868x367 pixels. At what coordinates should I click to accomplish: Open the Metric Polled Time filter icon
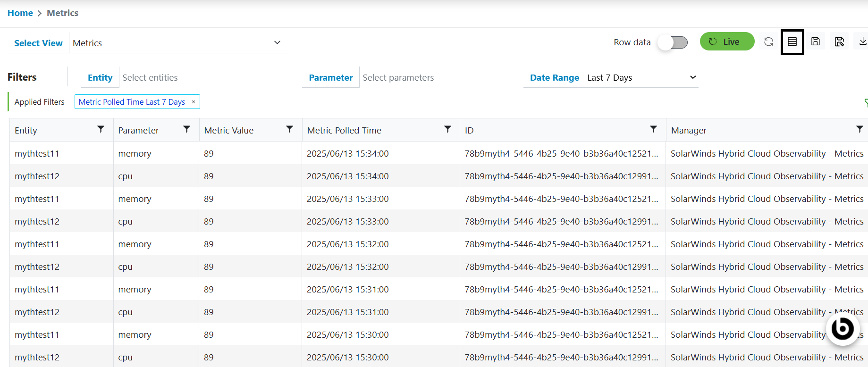click(447, 129)
